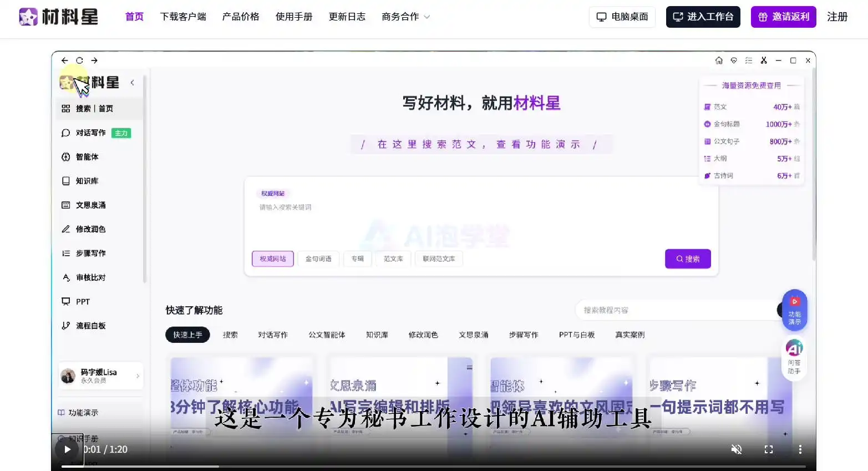Open the AI 问答助手 floating button

pos(794,358)
